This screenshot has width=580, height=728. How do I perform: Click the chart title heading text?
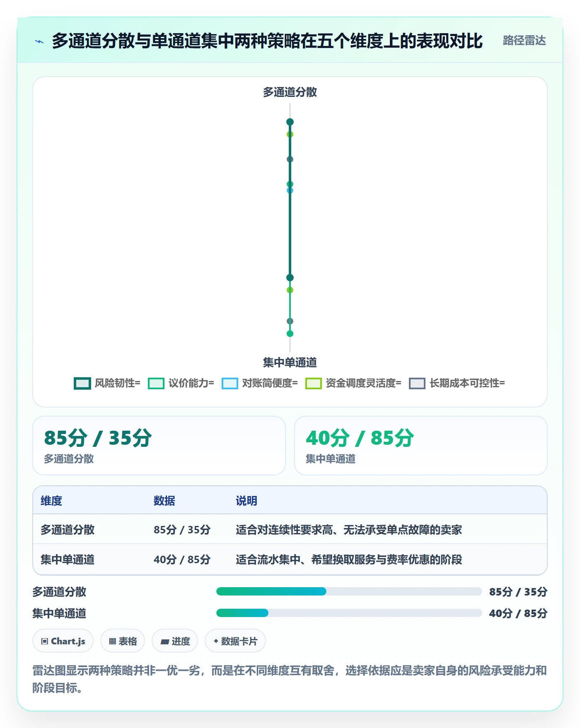pos(267,41)
